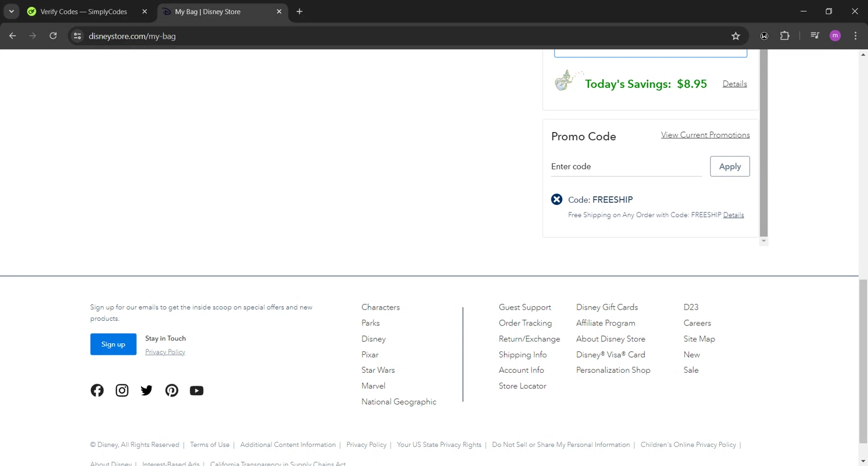The image size is (868, 466).
Task: Open Disney Store YouTube channel
Action: pos(197,391)
